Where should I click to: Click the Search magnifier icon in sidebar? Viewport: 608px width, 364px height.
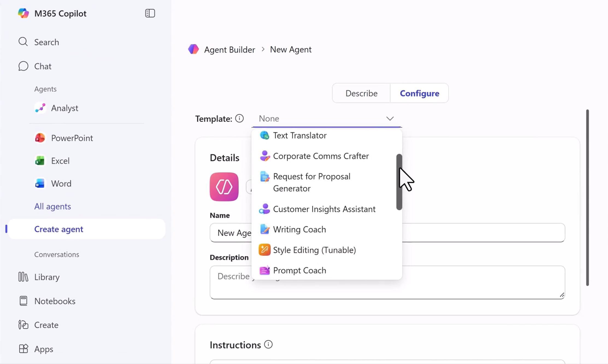click(23, 42)
